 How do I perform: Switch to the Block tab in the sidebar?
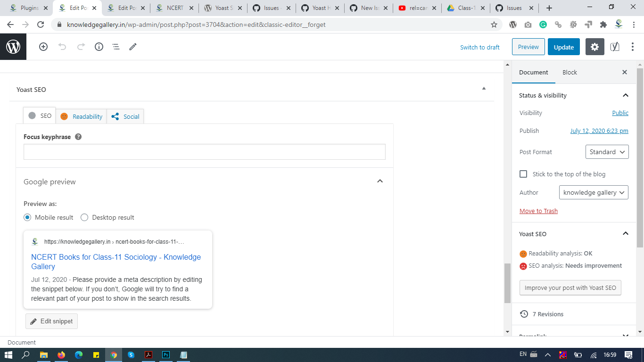click(570, 72)
